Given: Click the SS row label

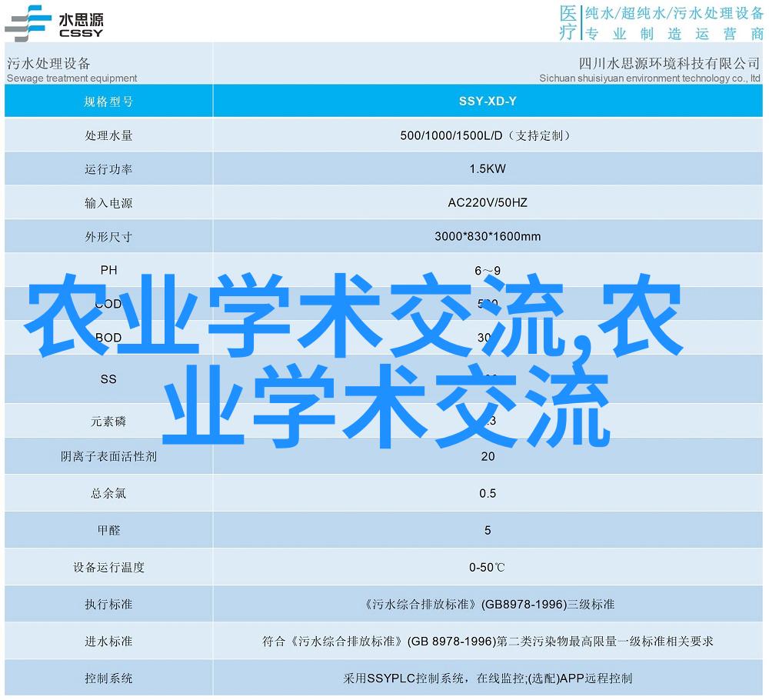Looking at the screenshot, I should coord(108,378).
